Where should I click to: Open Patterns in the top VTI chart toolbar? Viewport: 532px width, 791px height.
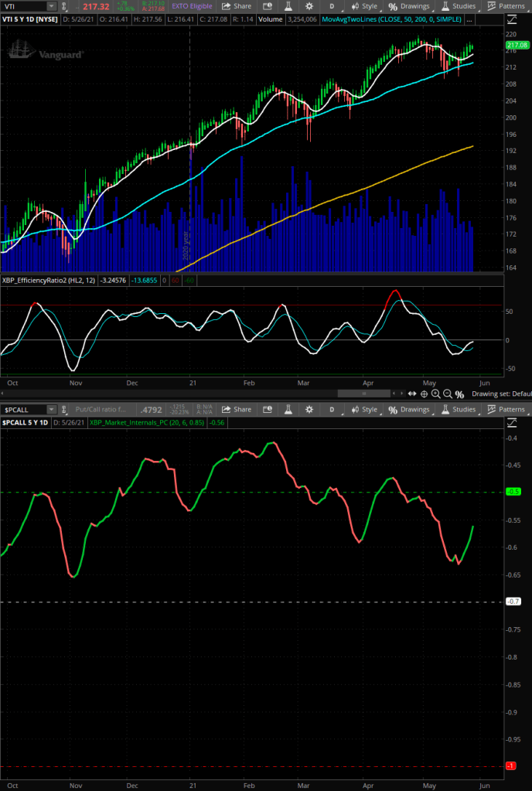(506, 6)
